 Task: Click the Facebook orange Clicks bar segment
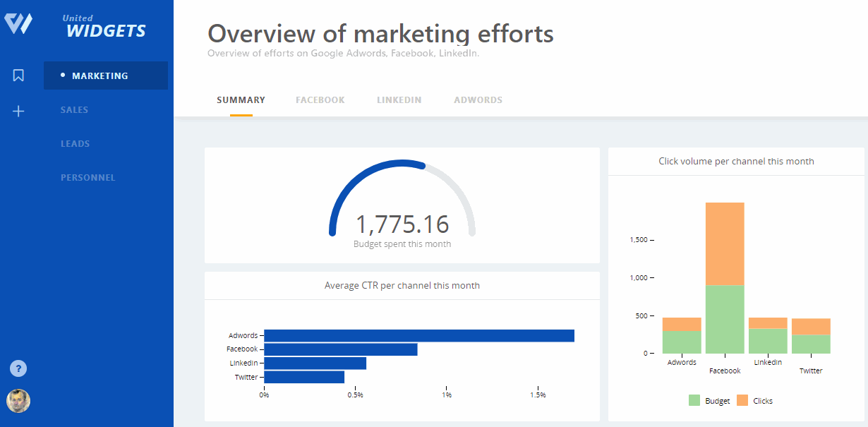tap(725, 243)
